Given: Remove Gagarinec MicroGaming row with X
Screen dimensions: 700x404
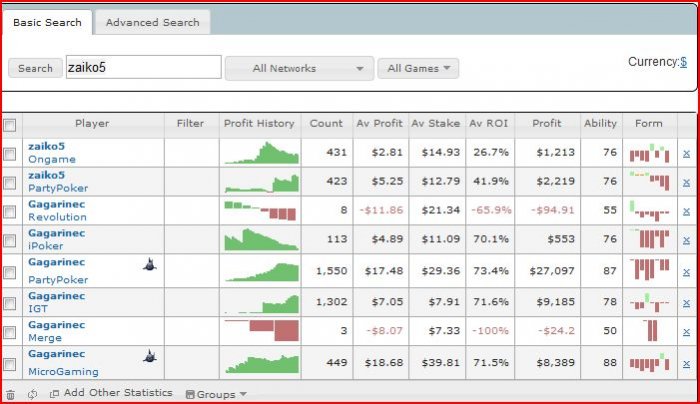Looking at the screenshot, I should 687,364.
